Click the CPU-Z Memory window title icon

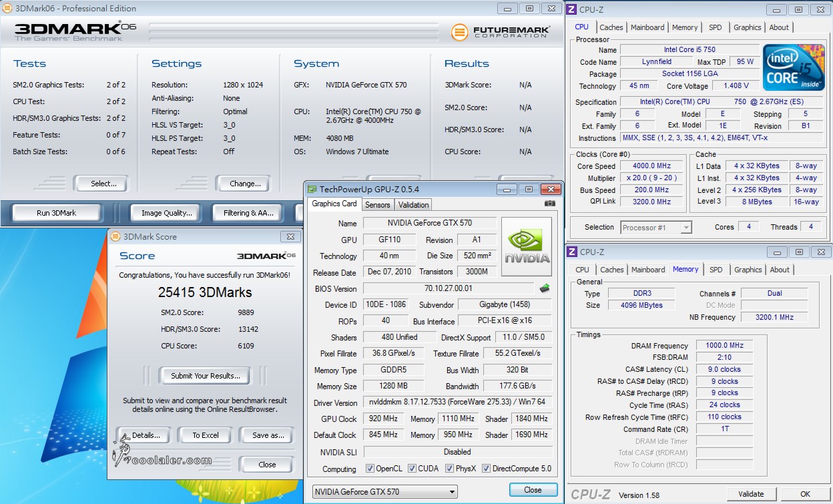tap(572, 252)
